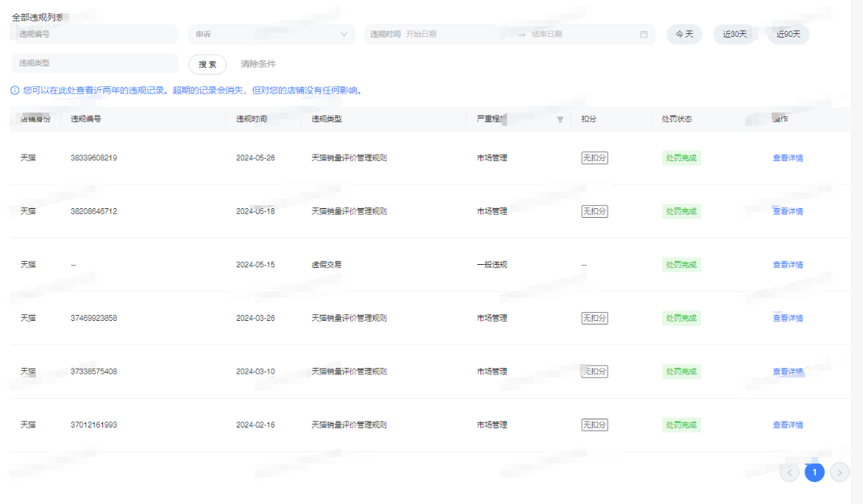
Task: Click the 违规类型 input field
Action: coord(95,63)
